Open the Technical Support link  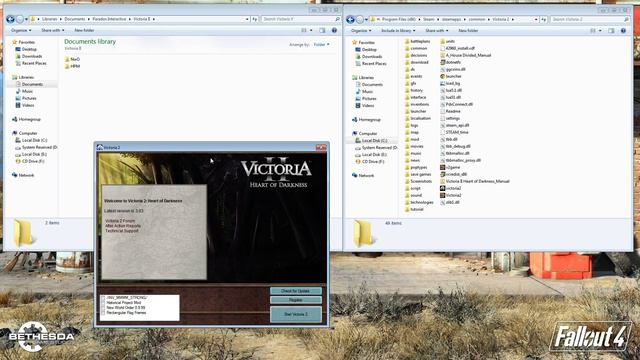[122, 231]
